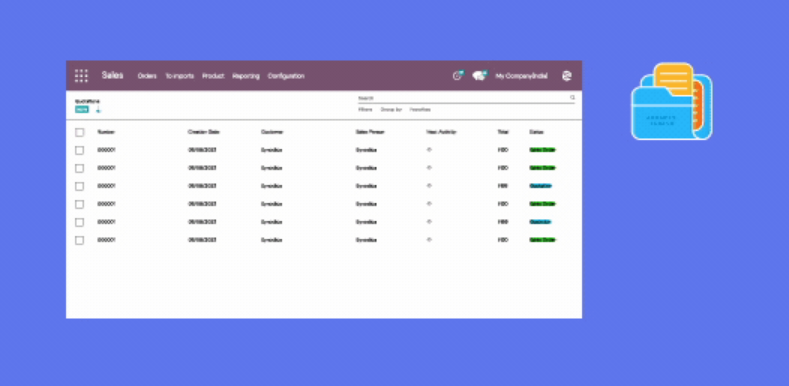Click the download icon beside New
The image size is (789, 386).
pyautogui.click(x=98, y=109)
